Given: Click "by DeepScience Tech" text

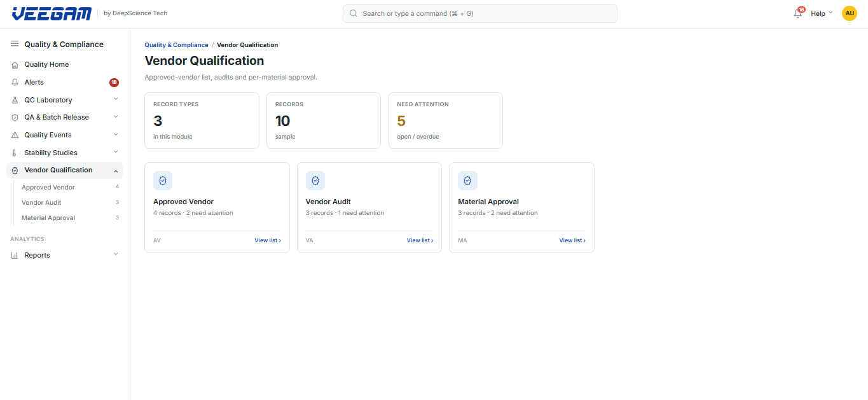Looking at the screenshot, I should (135, 13).
